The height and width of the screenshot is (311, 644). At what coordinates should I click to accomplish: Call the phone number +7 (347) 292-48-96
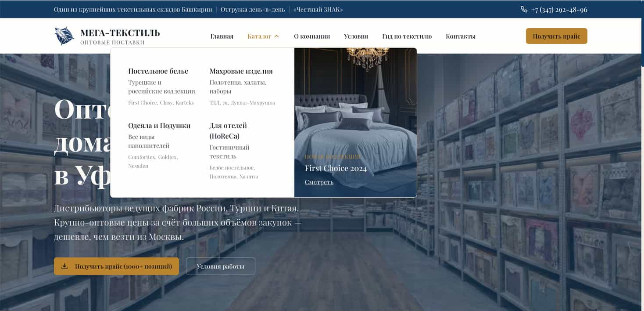(x=559, y=10)
